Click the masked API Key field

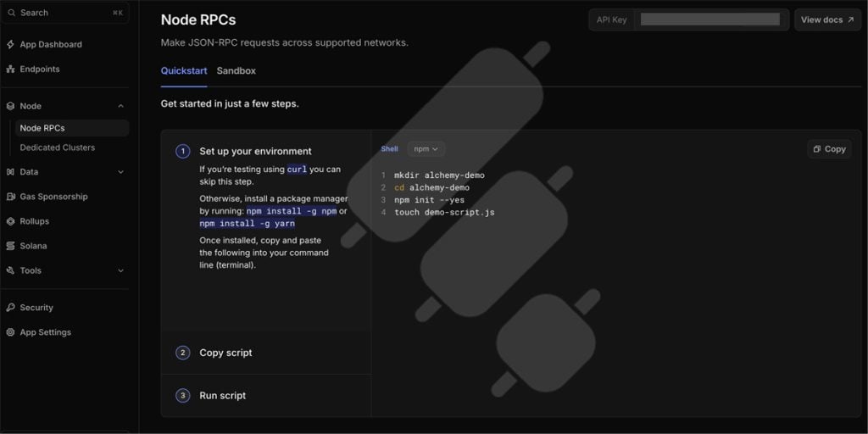coord(711,20)
